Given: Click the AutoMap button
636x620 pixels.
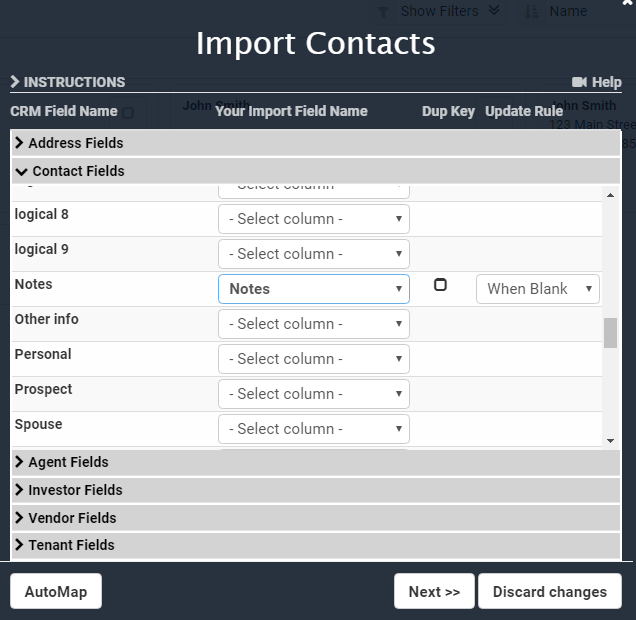Looking at the screenshot, I should point(56,591).
